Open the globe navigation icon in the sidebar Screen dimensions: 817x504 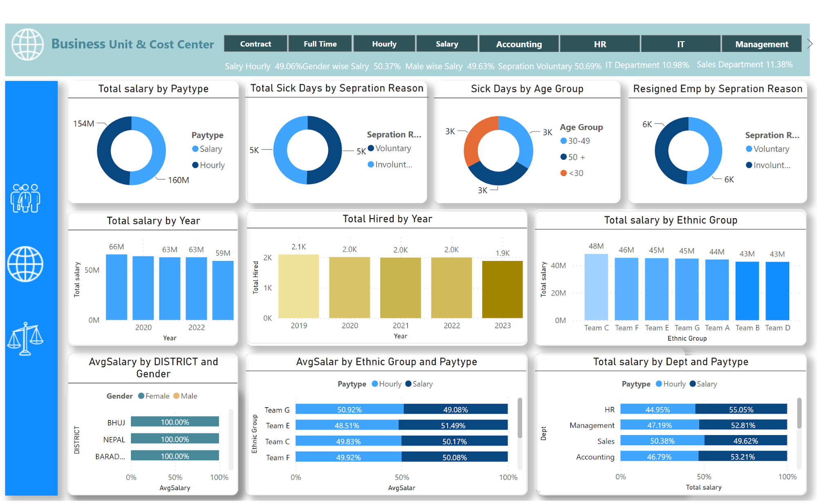[x=25, y=264]
